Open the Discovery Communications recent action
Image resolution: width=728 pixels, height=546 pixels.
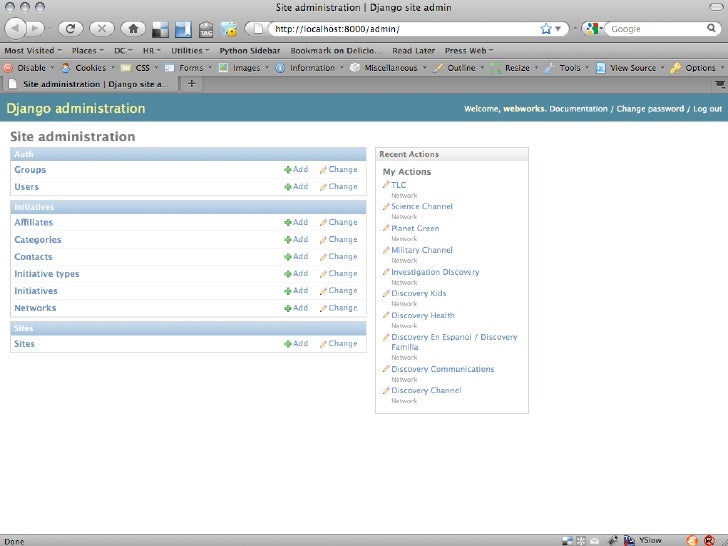coord(442,369)
